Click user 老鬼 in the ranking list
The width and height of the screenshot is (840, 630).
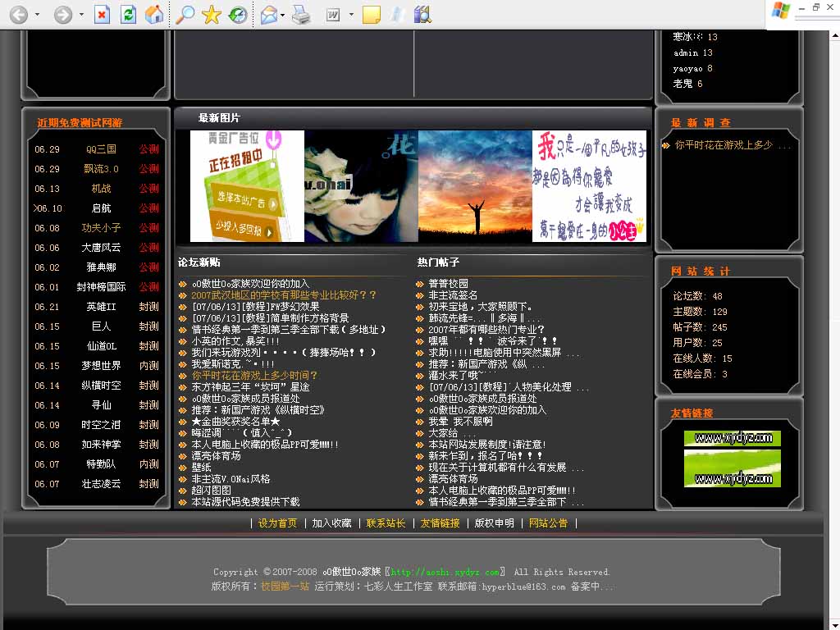tap(682, 84)
